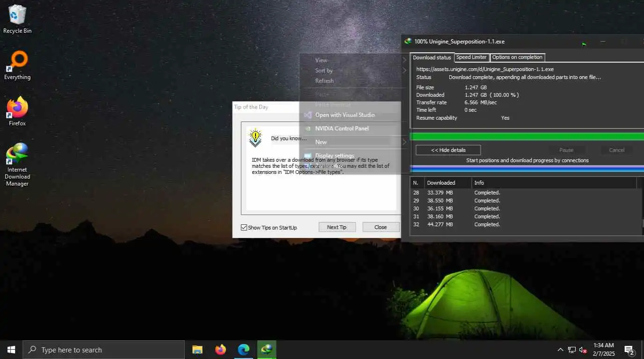This screenshot has width=644, height=359.
Task: Close the Tip of the Day dialog
Action: click(381, 227)
